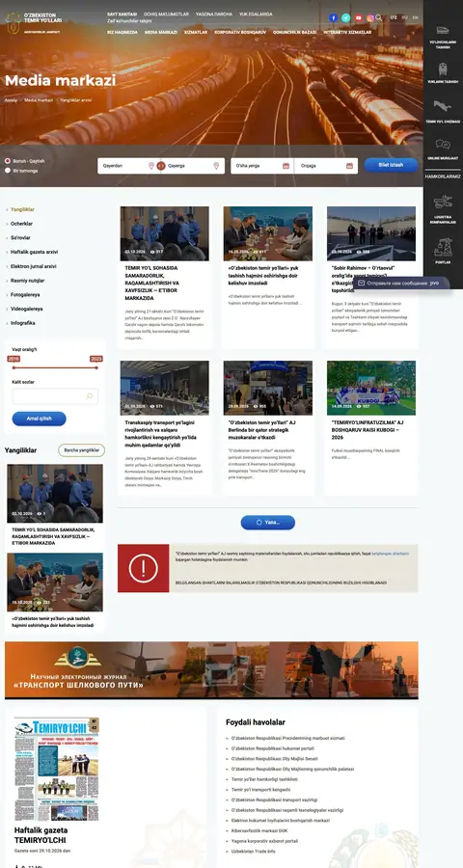Open the BIZ HAQIMIZDA menu

[x=123, y=33]
